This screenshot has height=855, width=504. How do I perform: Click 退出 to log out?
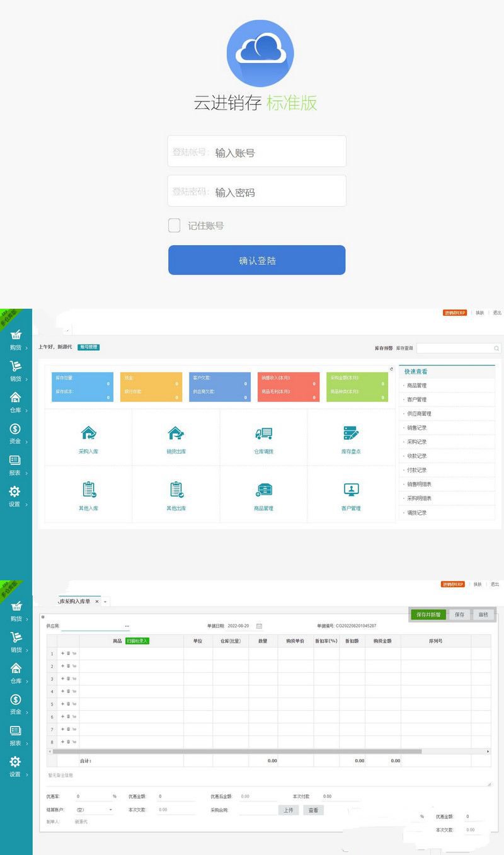(496, 313)
